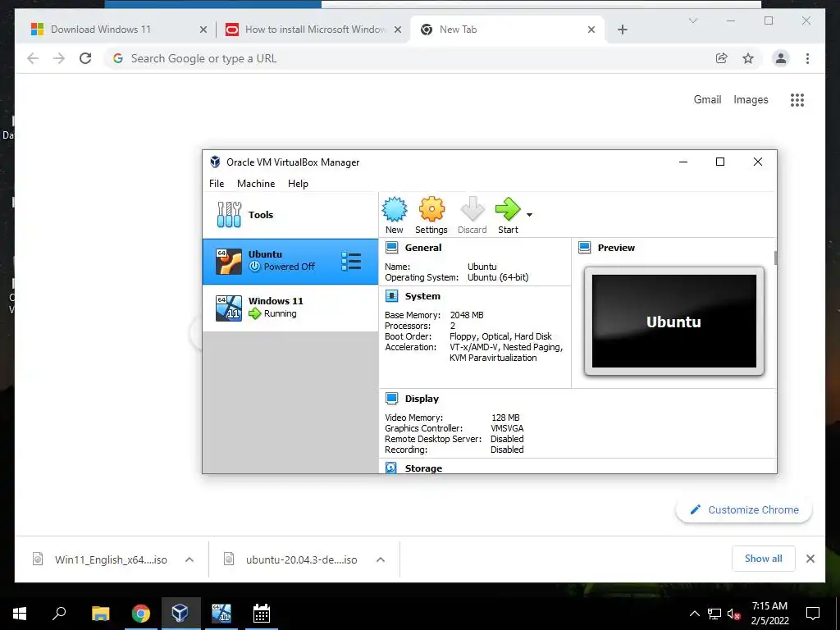Viewport: 840px width, 630px height.
Task: Expand options for Win11_English_x64 download
Action: click(189, 559)
